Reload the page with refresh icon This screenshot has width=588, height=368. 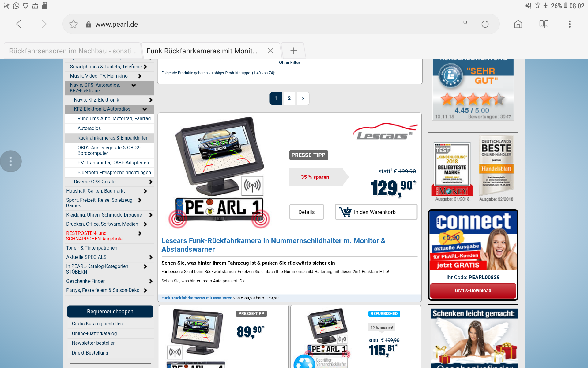pyautogui.click(x=485, y=24)
